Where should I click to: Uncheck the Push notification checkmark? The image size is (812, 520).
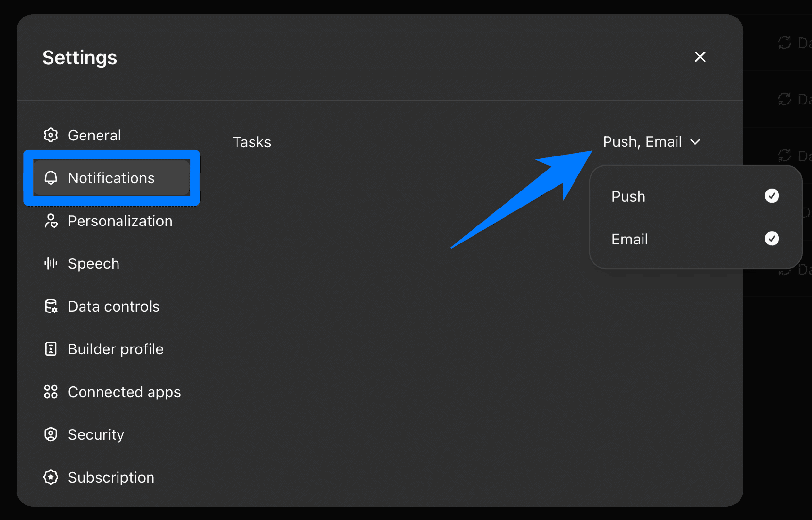pyautogui.click(x=772, y=196)
